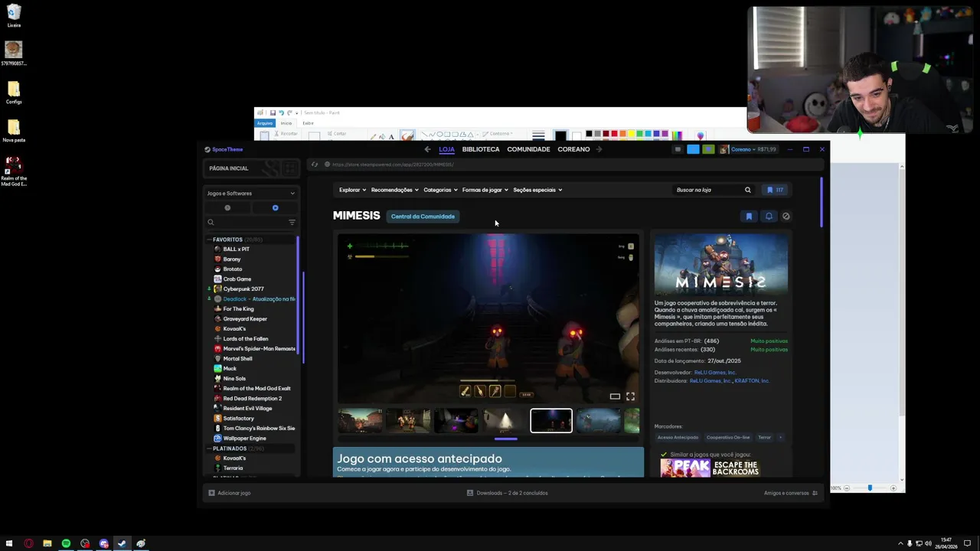The width and height of the screenshot is (980, 551).
Task: Click Adicionar jogo at the bottom
Action: (x=230, y=493)
